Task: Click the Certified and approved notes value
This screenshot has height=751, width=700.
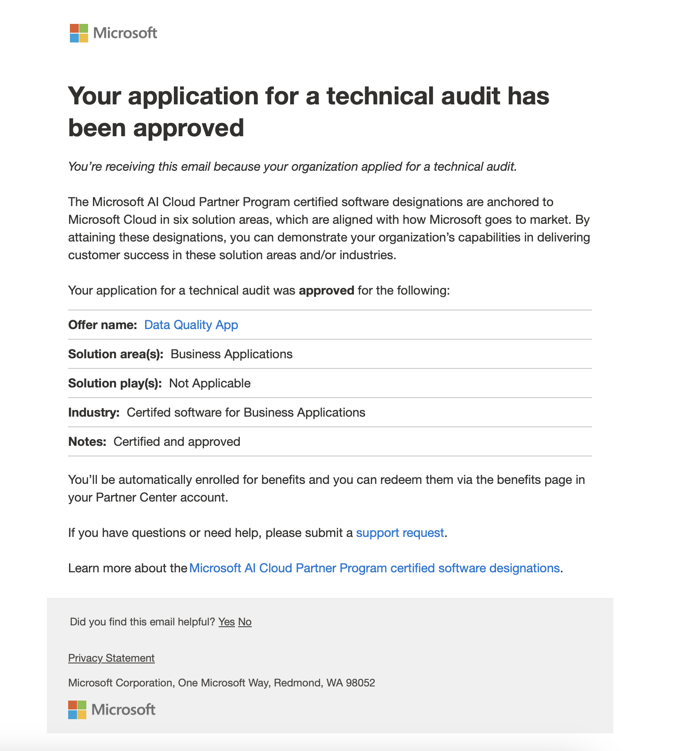Action: tap(177, 442)
